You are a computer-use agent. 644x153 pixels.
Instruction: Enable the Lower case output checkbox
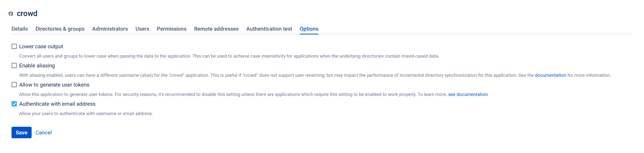14,46
